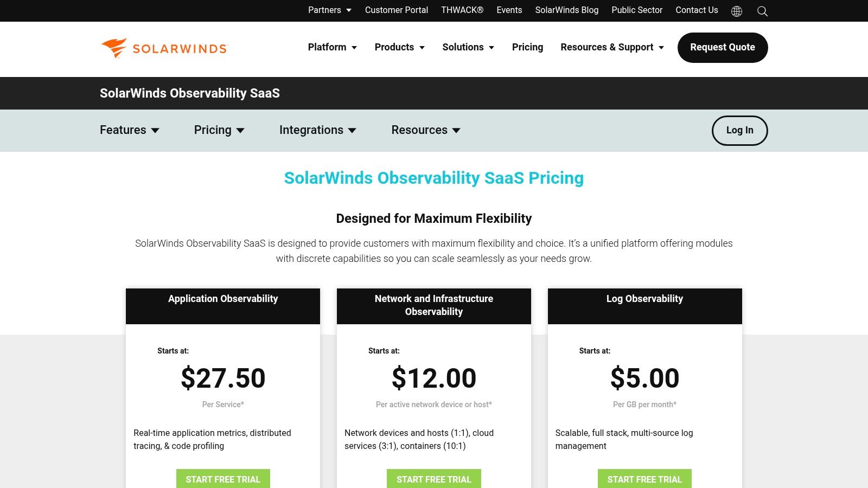Open the THWACK® page

point(462,10)
